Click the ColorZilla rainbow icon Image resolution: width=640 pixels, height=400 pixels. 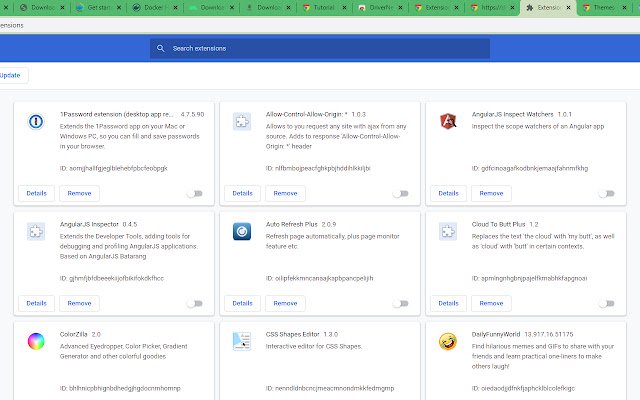click(36, 341)
